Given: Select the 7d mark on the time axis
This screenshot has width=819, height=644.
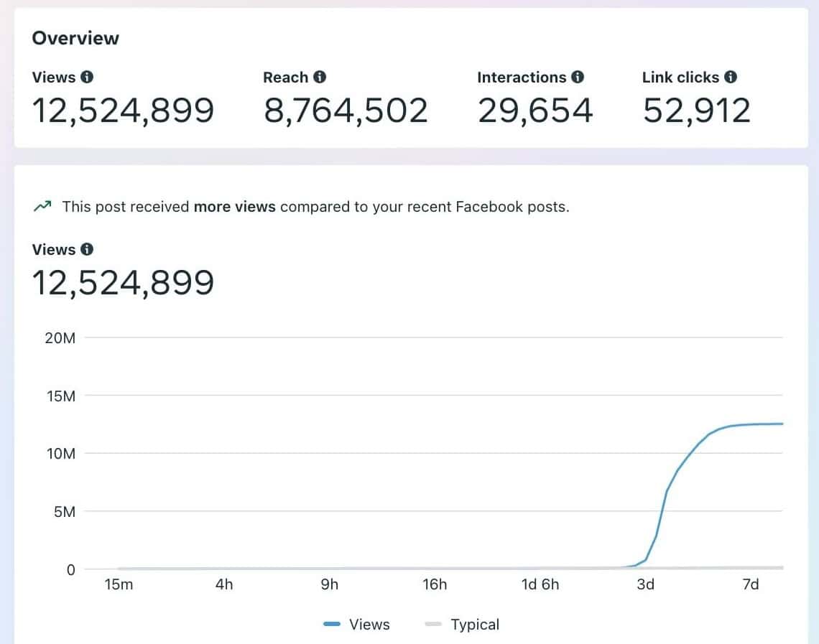Looking at the screenshot, I should pos(750,584).
